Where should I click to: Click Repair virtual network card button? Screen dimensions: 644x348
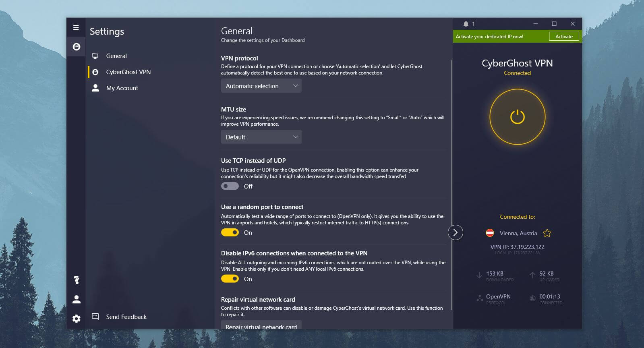click(261, 325)
